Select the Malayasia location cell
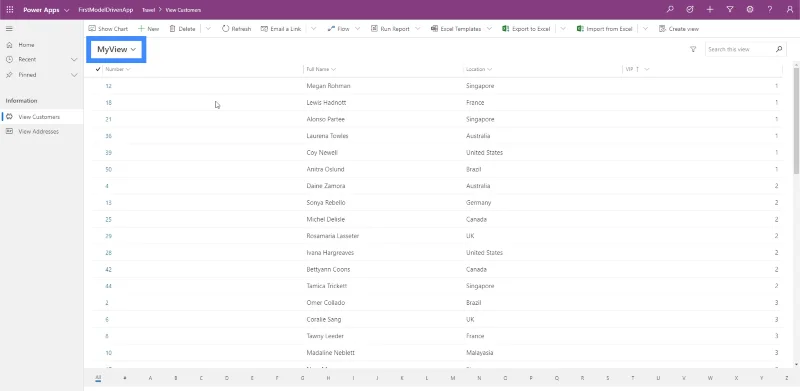800x391 pixels. tap(479, 353)
